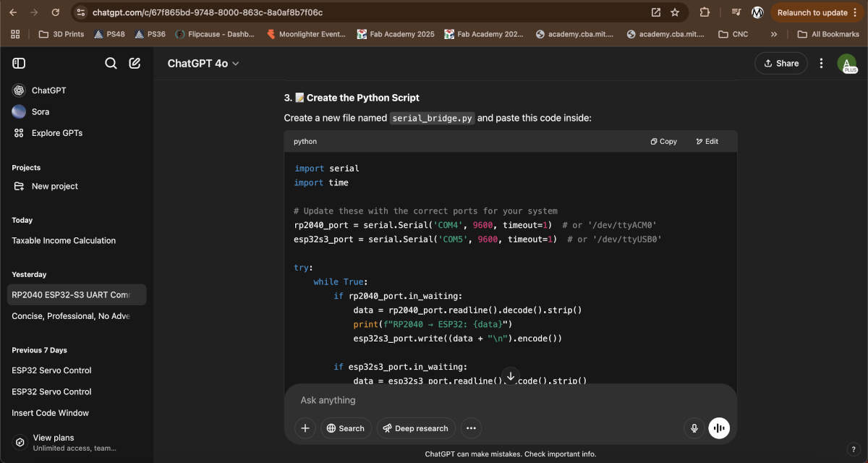Viewport: 868px width, 463px height.
Task: Start voice mode with the waveform button
Action: pyautogui.click(x=719, y=428)
